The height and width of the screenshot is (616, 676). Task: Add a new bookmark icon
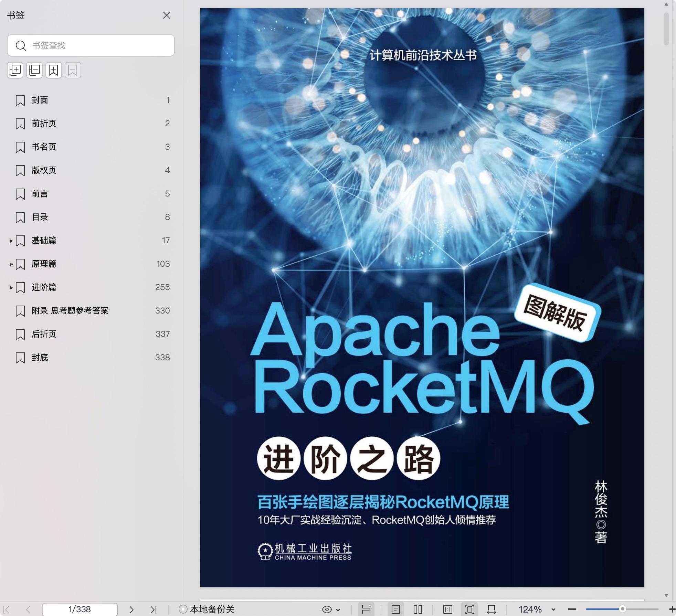point(54,70)
